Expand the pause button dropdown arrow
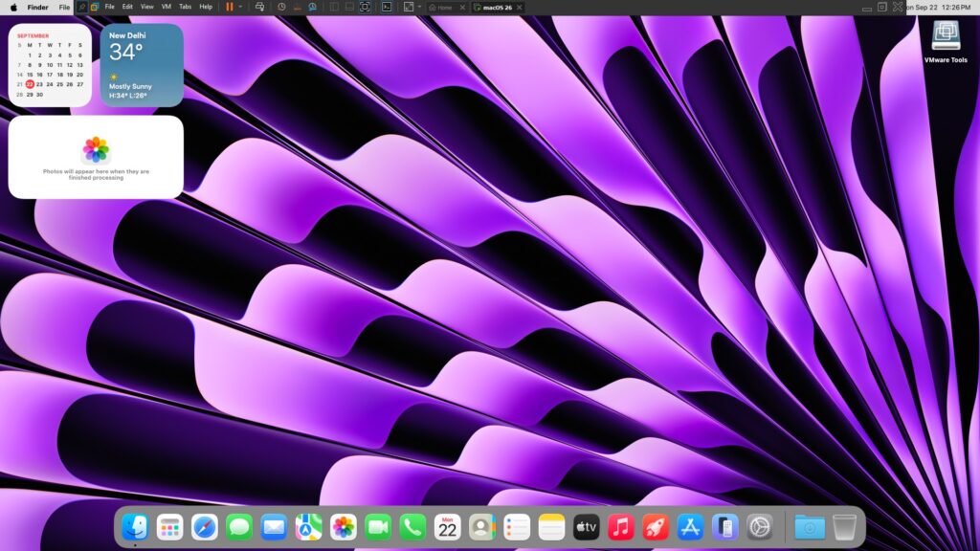The height and width of the screenshot is (551, 980). click(x=240, y=7)
